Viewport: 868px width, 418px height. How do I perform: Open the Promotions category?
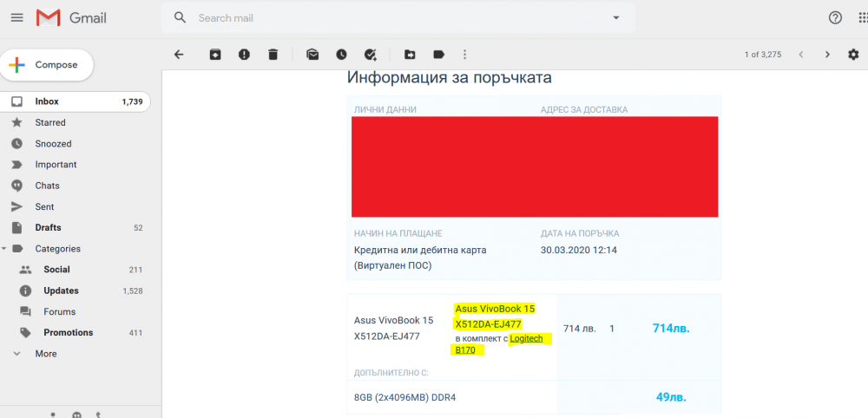75,333
